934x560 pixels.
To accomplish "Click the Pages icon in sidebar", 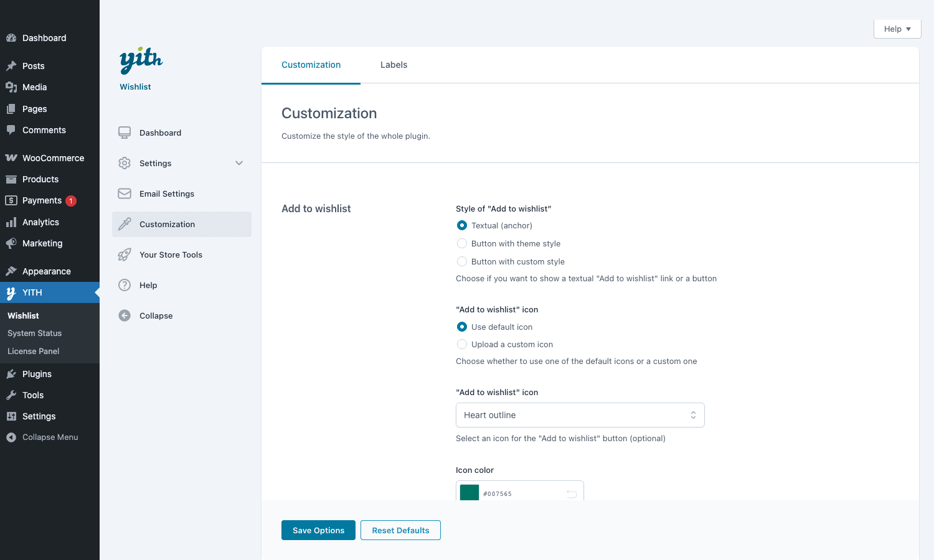I will pos(11,109).
